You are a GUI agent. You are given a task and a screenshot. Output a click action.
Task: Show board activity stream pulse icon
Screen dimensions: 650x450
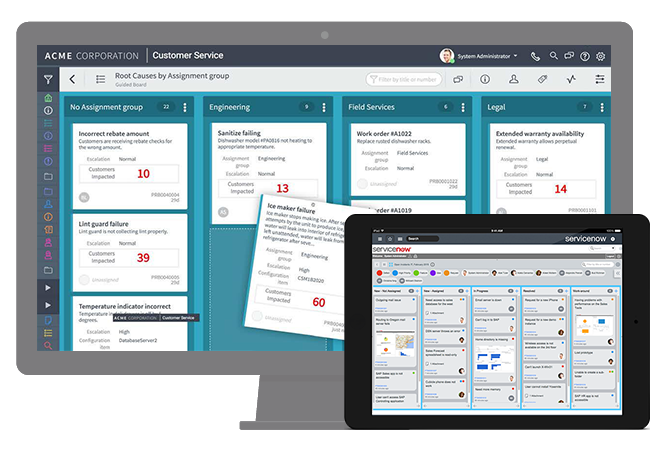[571, 79]
